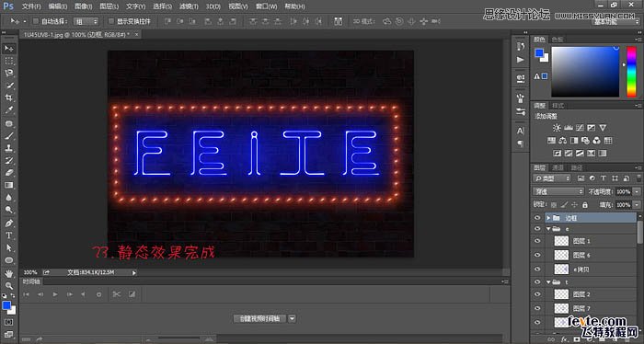The height and width of the screenshot is (344, 644).
Task: Open the 编辑(E) menu
Action: 57,6
